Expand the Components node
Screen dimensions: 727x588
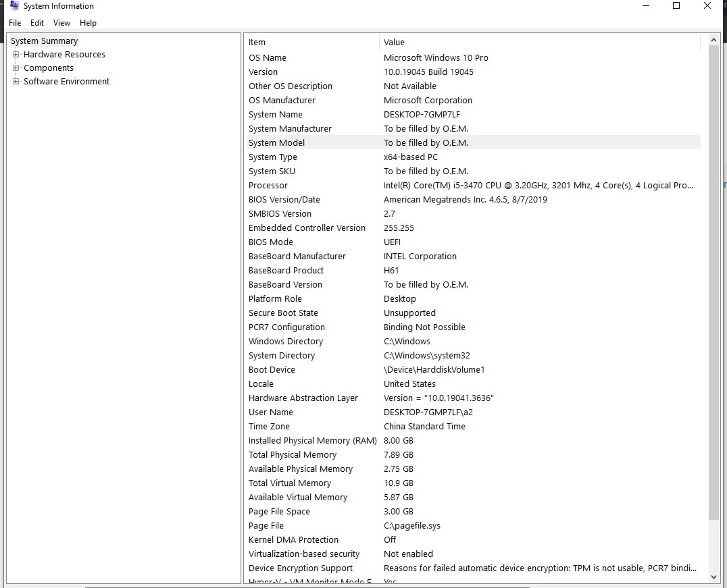[16, 68]
